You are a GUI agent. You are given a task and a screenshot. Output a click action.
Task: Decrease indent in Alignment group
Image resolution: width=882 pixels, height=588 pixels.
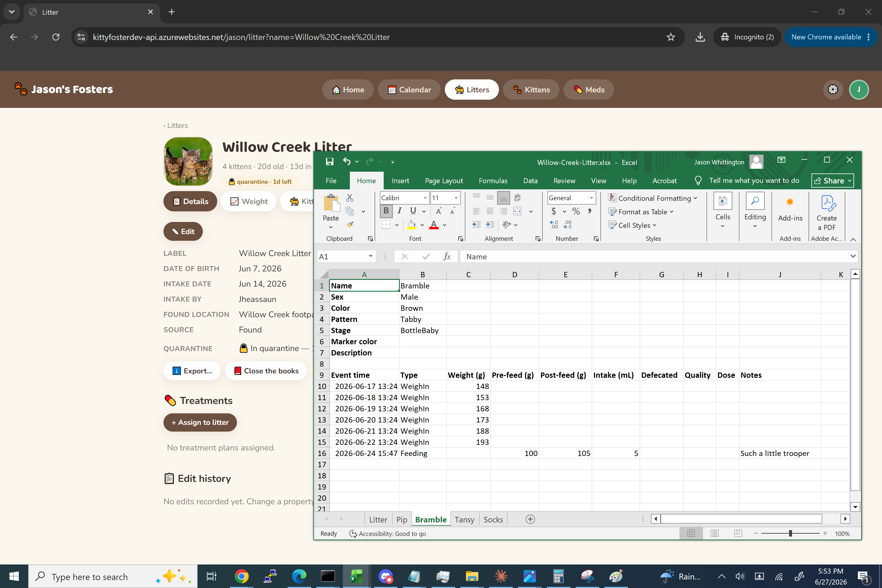click(x=476, y=225)
